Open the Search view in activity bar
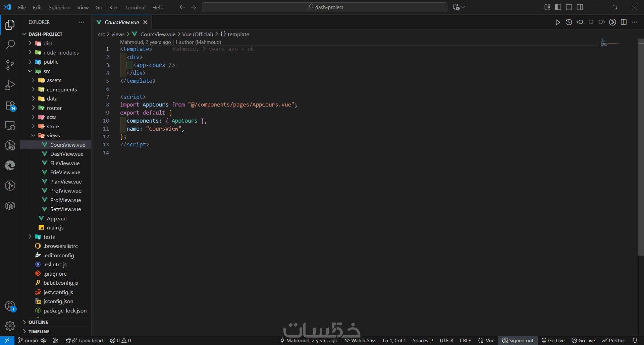Screen dimensions: 644x345 10,45
